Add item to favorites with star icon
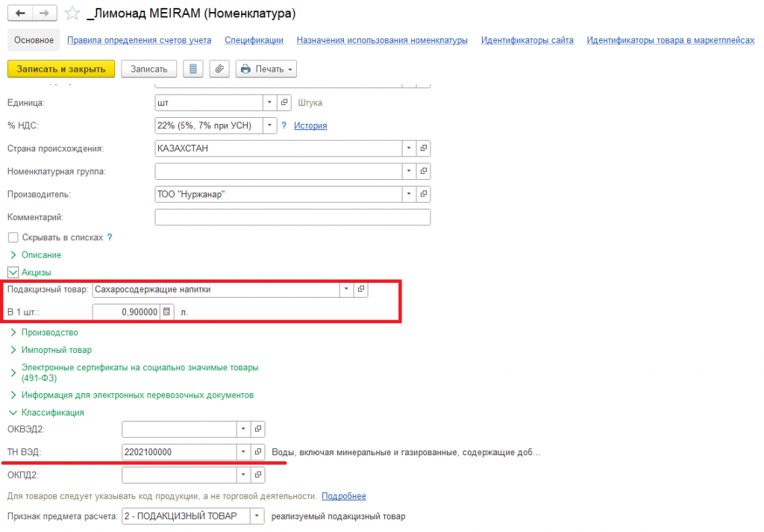This screenshot has height=532, width=764. (72, 13)
